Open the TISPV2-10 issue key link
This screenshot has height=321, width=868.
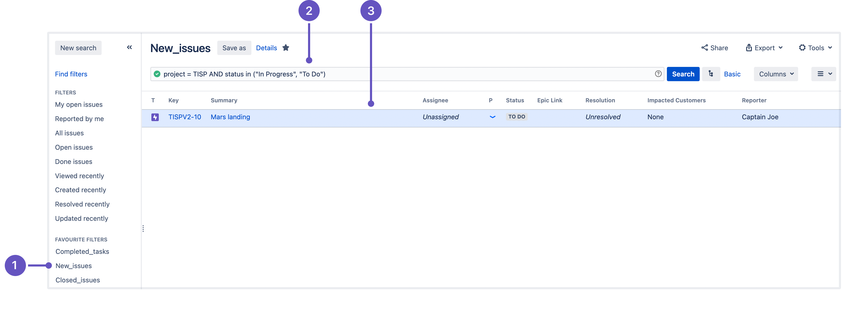coord(184,117)
